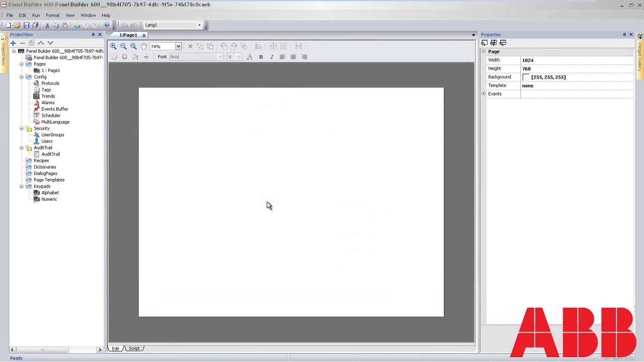Click the Copy icon in main toolbar
The image size is (644, 362).
[56, 25]
